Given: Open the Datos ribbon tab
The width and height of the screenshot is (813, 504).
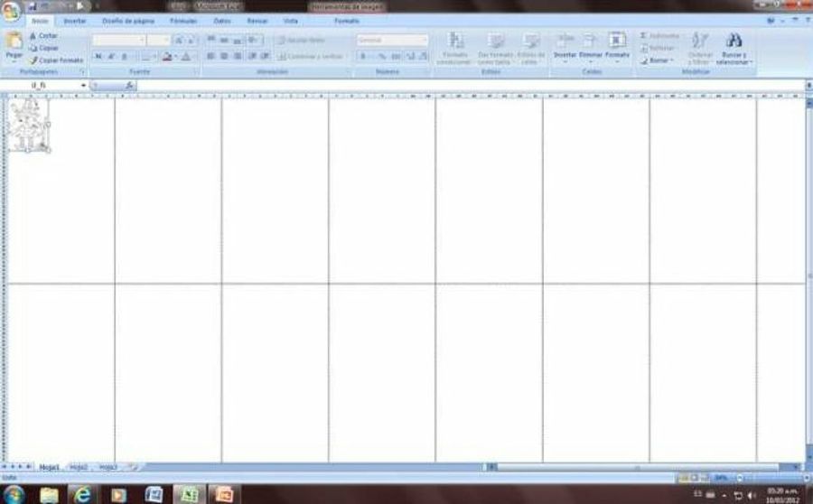Looking at the screenshot, I should point(222,21).
